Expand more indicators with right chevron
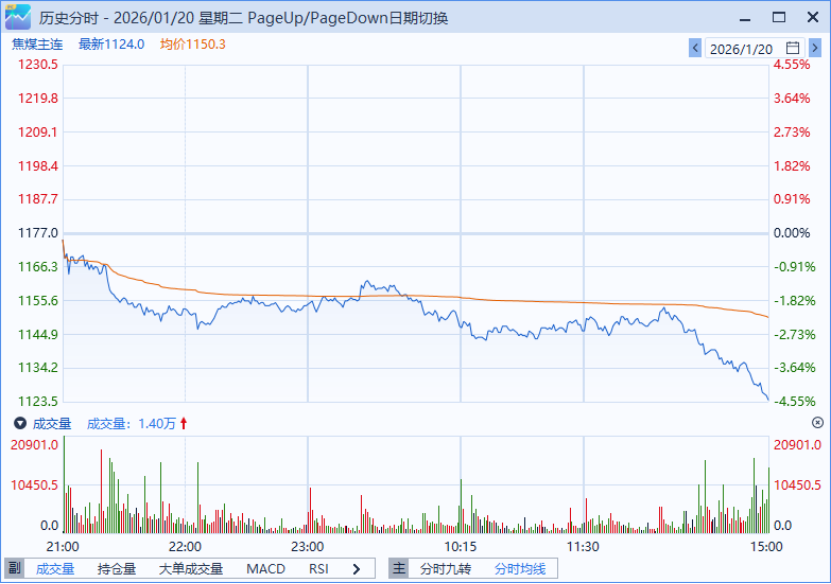Image resolution: width=831 pixels, height=584 pixels. (356, 569)
